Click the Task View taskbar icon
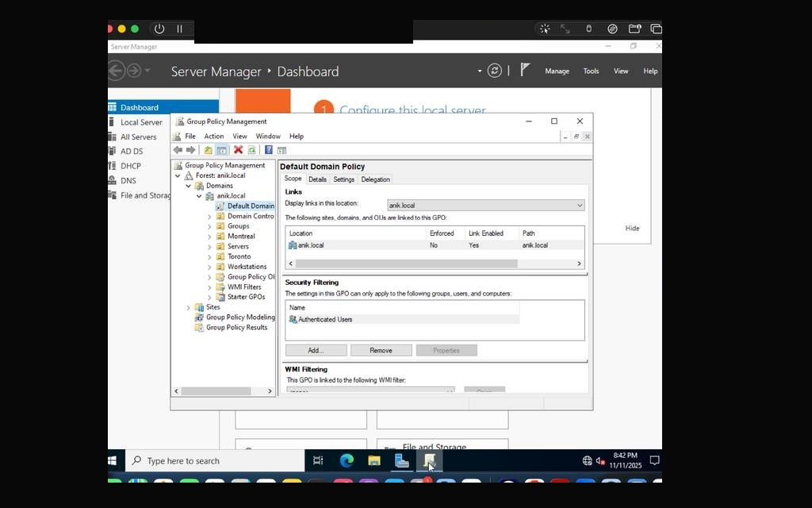812x508 pixels. (x=318, y=460)
